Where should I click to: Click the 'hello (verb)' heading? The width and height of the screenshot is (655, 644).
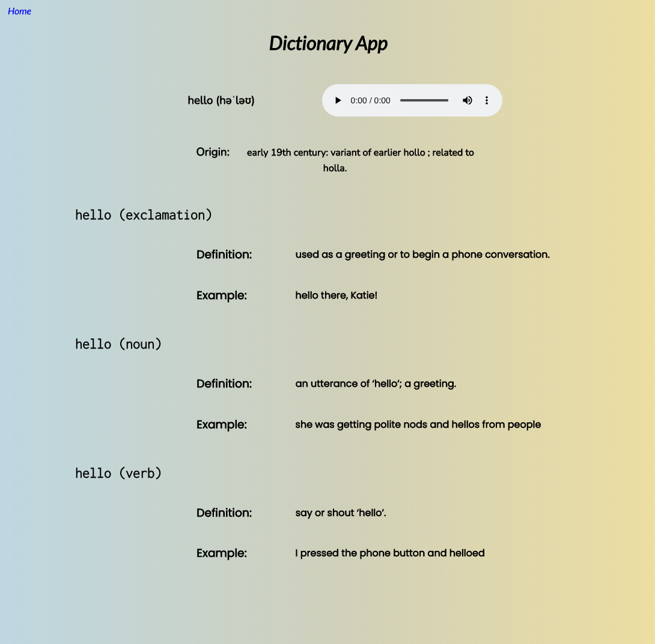[x=118, y=473]
